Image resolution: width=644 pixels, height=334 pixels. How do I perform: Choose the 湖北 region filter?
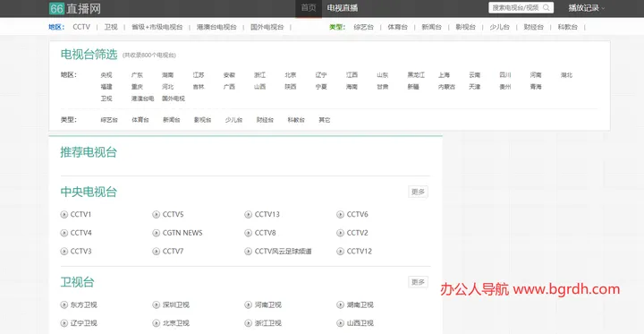[x=566, y=75]
